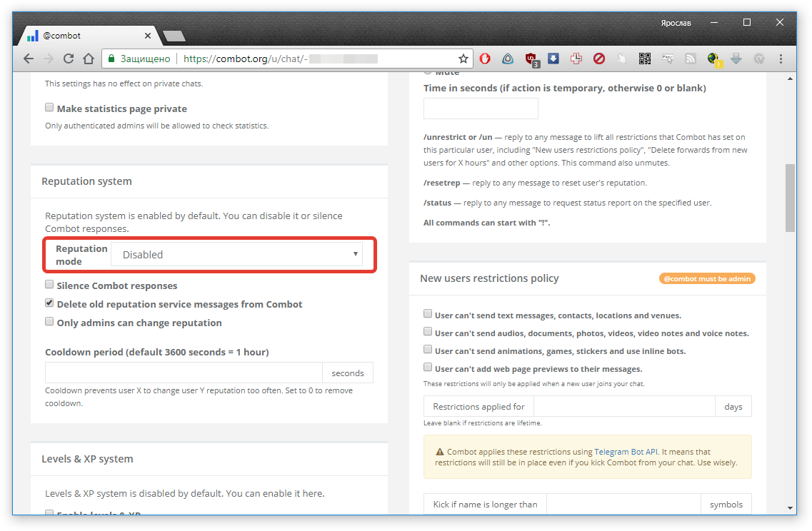
Task: Go back to the previous page
Action: pyautogui.click(x=29, y=59)
